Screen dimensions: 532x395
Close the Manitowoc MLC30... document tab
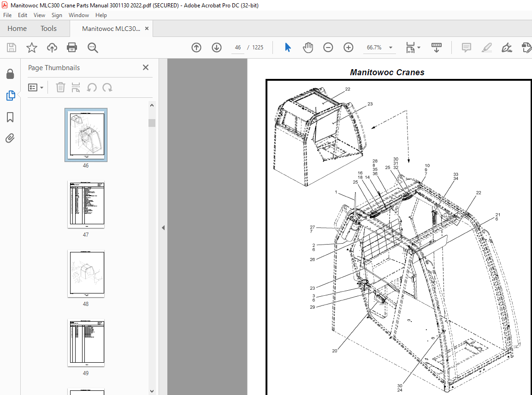[147, 29]
